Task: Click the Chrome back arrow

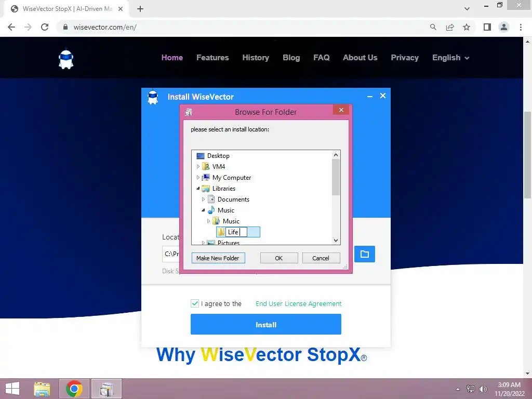Action: point(11,27)
